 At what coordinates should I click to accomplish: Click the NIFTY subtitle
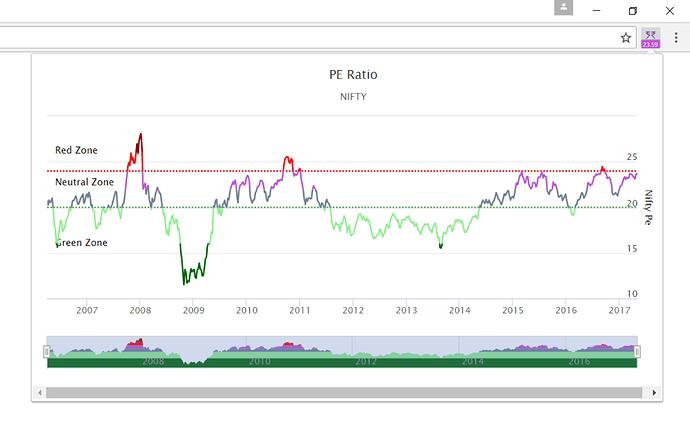(x=353, y=97)
